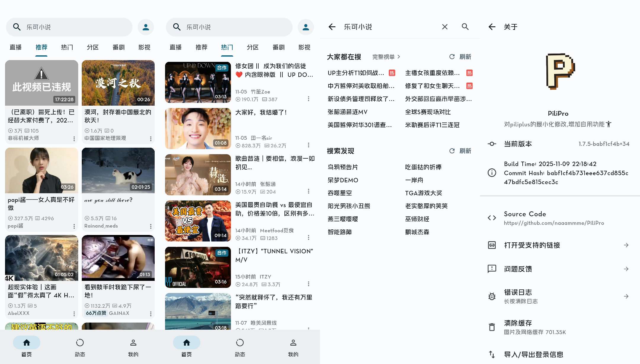Tap 刷新 to refresh 搜索发现 suggestions
The width and height of the screenshot is (640, 364).
(x=460, y=151)
